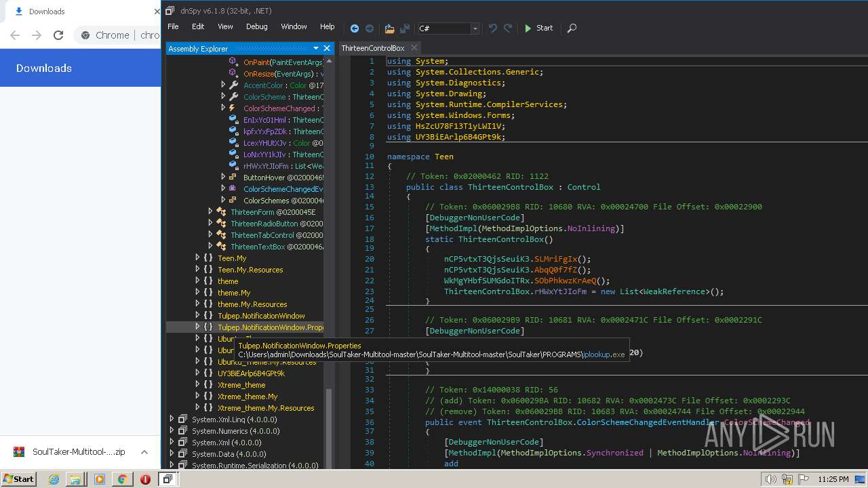Click the LcexYHUtXJv field icon
Image resolution: width=868 pixels, height=488 pixels.
pos(233,143)
